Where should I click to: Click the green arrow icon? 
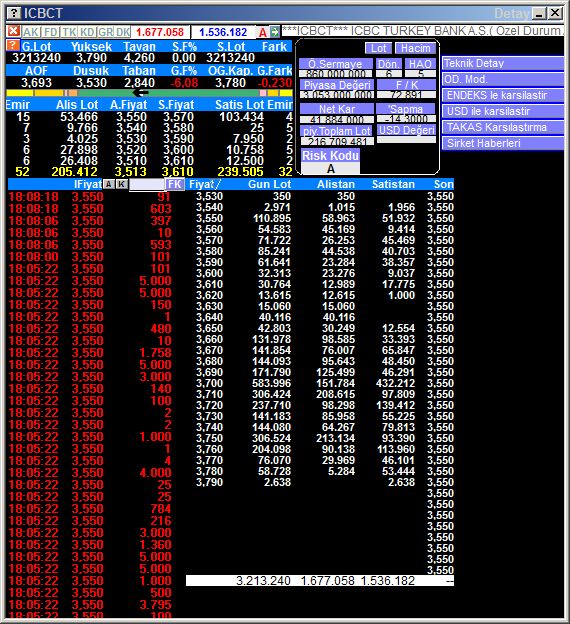click(x=275, y=32)
